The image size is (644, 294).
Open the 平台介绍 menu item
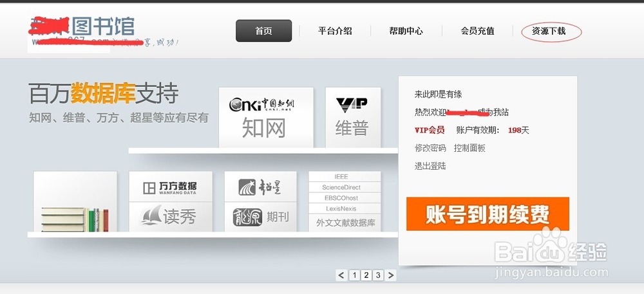335,31
